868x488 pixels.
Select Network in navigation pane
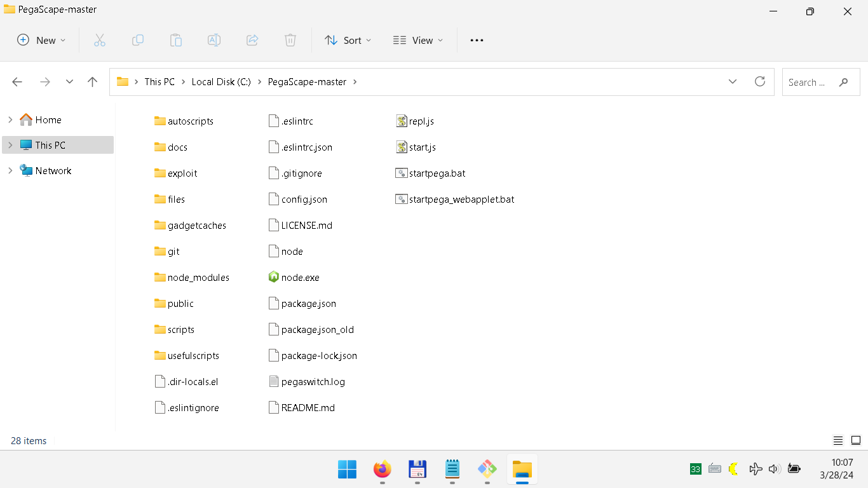pyautogui.click(x=53, y=170)
